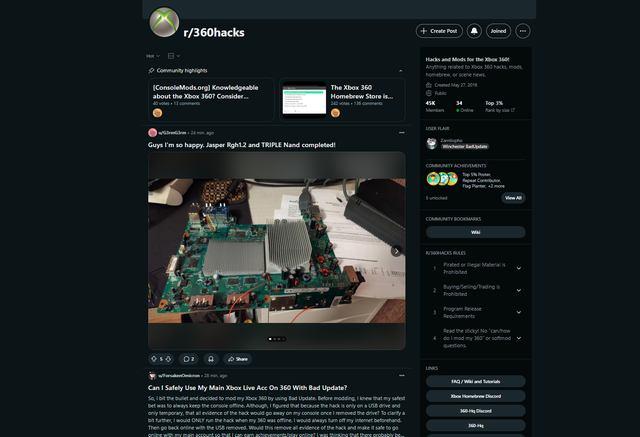
Task: Click the '45K Members' count
Action: (435, 106)
